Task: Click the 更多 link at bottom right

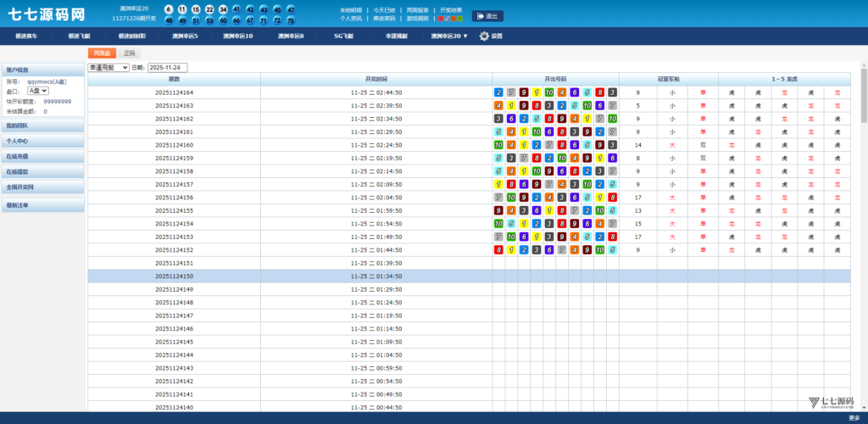Action: [854, 418]
